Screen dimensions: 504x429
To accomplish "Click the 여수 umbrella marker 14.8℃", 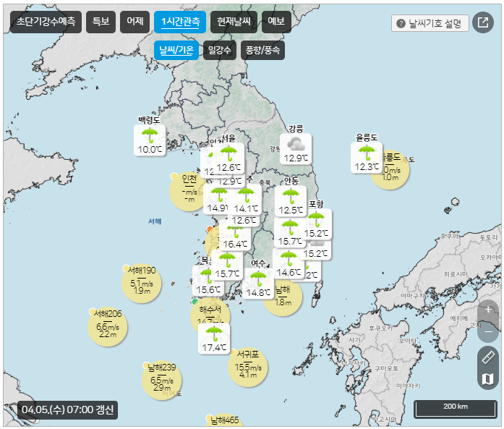I will click(x=258, y=284).
